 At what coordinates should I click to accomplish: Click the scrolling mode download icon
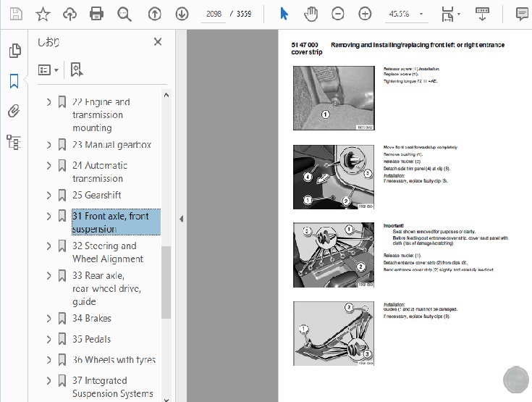pos(482,14)
